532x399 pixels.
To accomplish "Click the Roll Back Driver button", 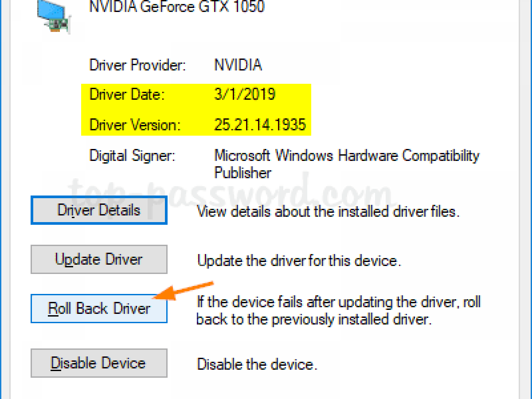I will coord(99,308).
